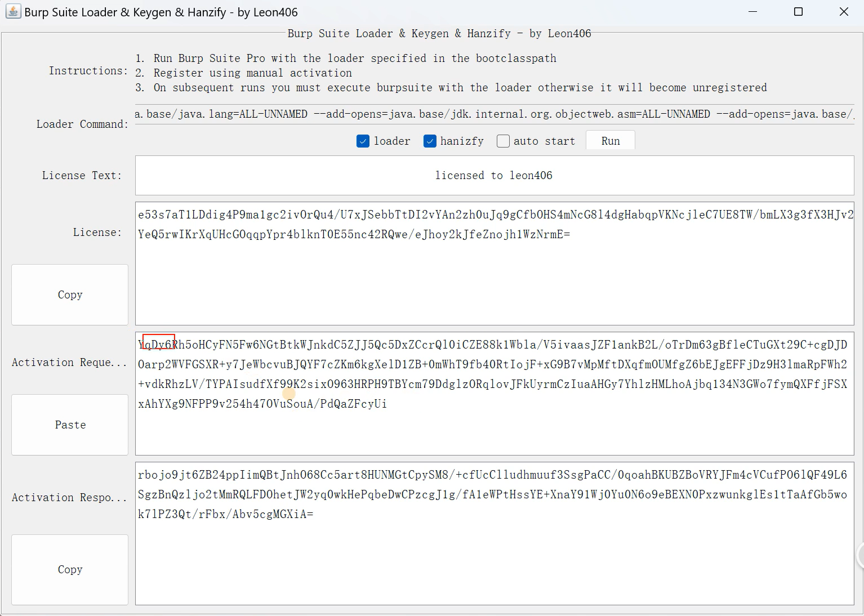
Task: Maximize the Burp Suite Loader window
Action: (798, 12)
